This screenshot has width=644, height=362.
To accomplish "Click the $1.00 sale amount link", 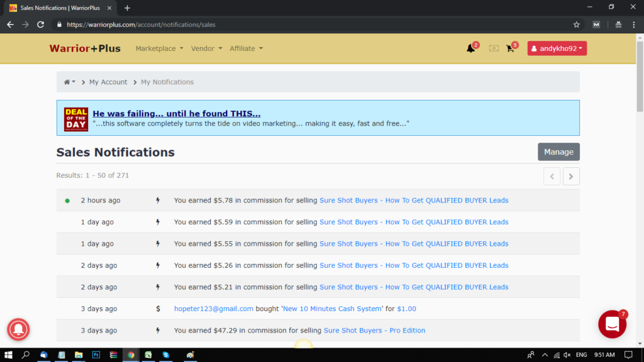I will click(x=407, y=309).
